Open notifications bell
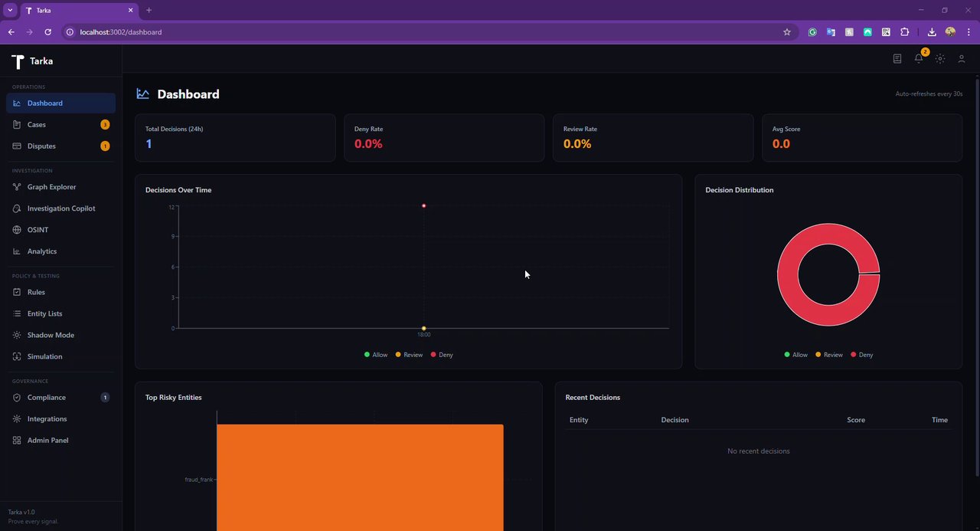Screen dimensions: 980x531 [x=919, y=58]
